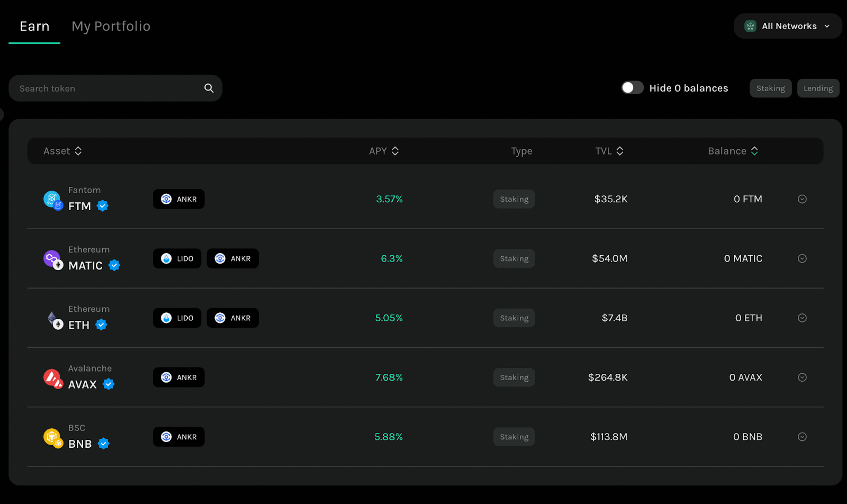Click the Fantom FTM token icon
The image size is (847, 504).
coord(53,200)
